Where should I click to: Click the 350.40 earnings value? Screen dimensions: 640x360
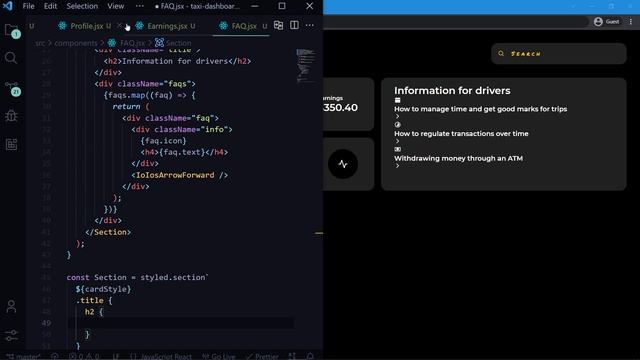(340, 108)
